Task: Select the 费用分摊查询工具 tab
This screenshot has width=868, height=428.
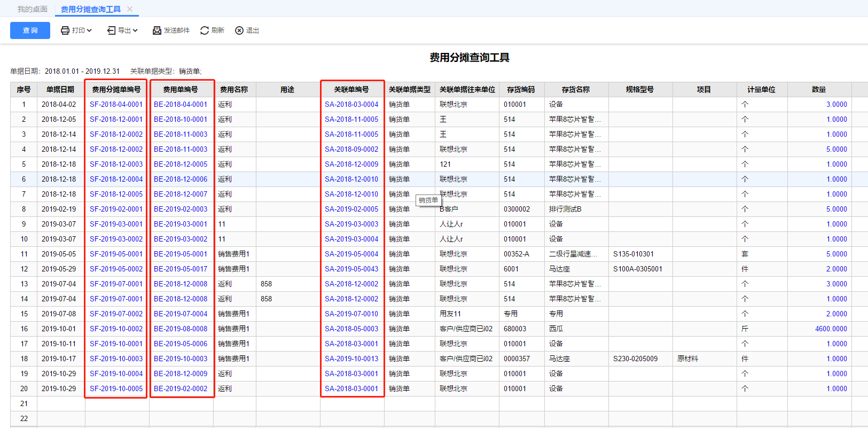Action: (x=91, y=9)
